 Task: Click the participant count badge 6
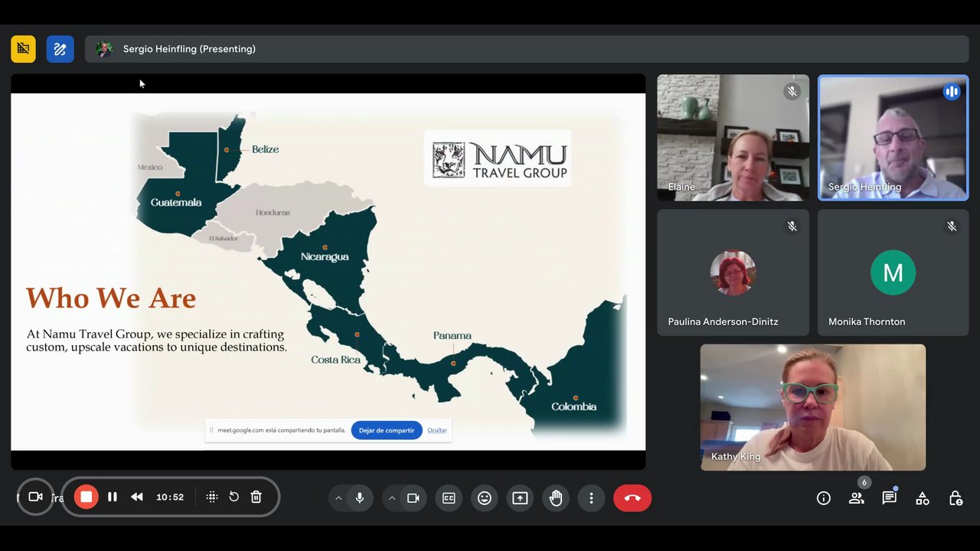coord(864,482)
